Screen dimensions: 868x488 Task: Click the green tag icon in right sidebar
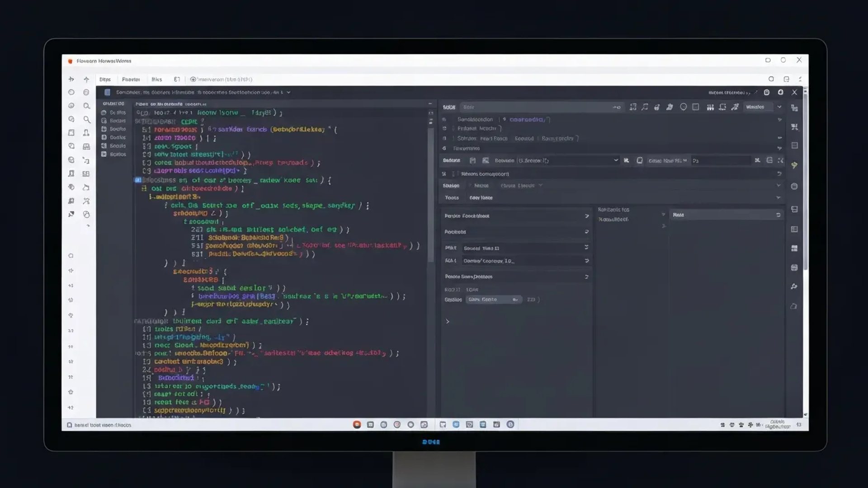[794, 165]
